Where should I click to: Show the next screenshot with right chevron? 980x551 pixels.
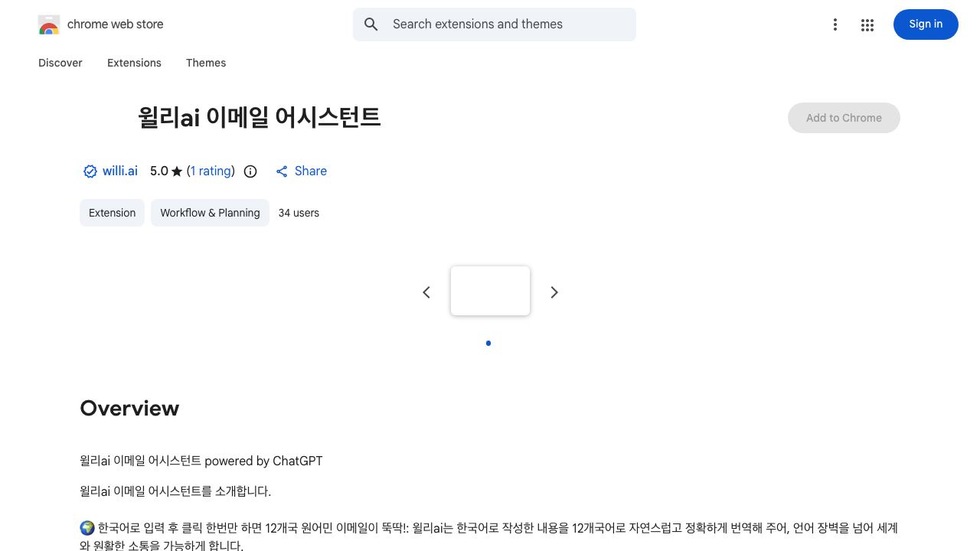tap(554, 292)
